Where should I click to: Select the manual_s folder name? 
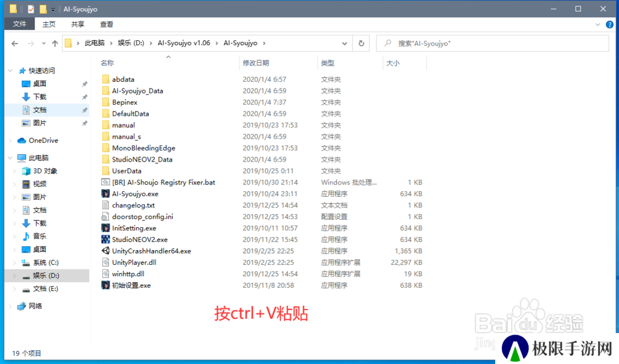126,137
